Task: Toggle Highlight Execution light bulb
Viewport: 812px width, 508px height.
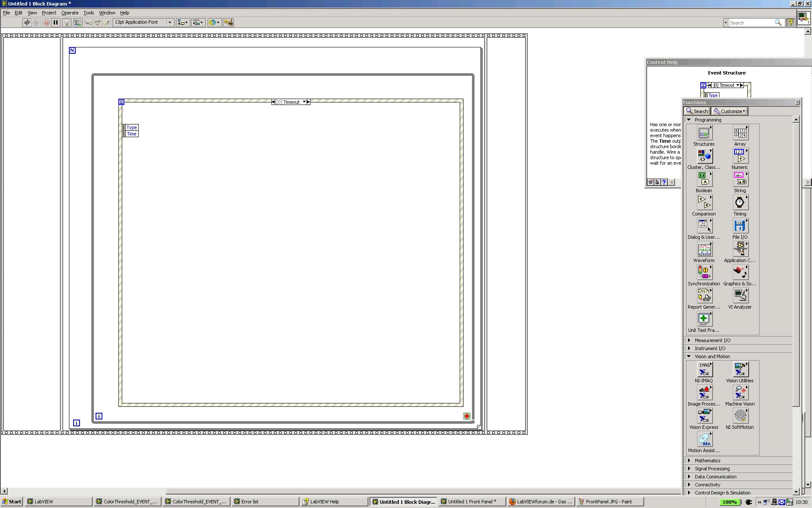Action: point(66,22)
